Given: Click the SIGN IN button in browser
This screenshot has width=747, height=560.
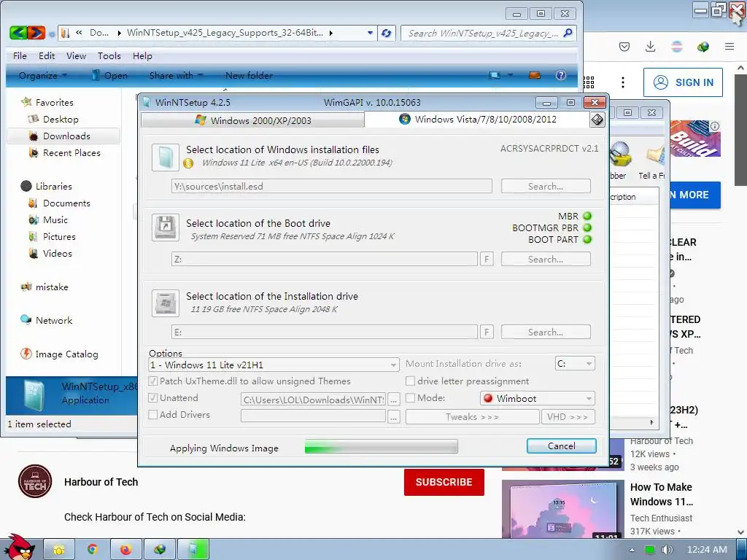Looking at the screenshot, I should [683, 82].
